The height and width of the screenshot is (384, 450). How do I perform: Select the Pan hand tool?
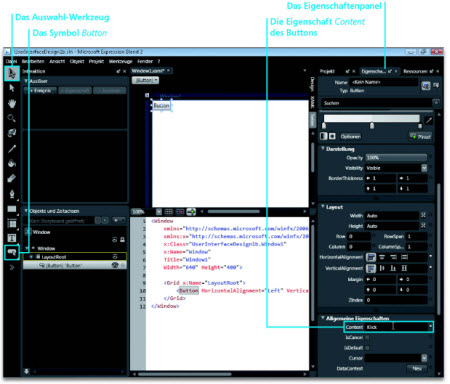(x=12, y=103)
